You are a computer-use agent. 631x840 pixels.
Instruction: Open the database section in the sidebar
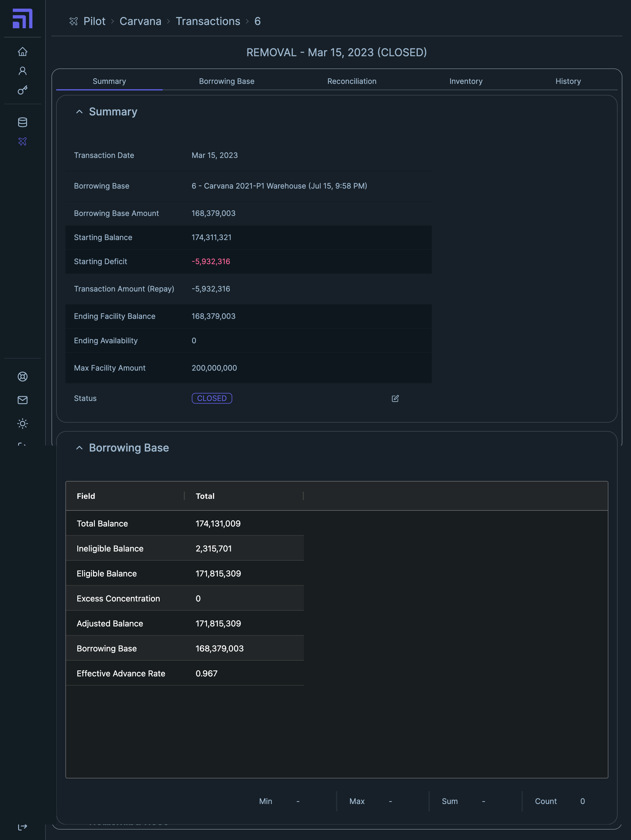(22, 122)
